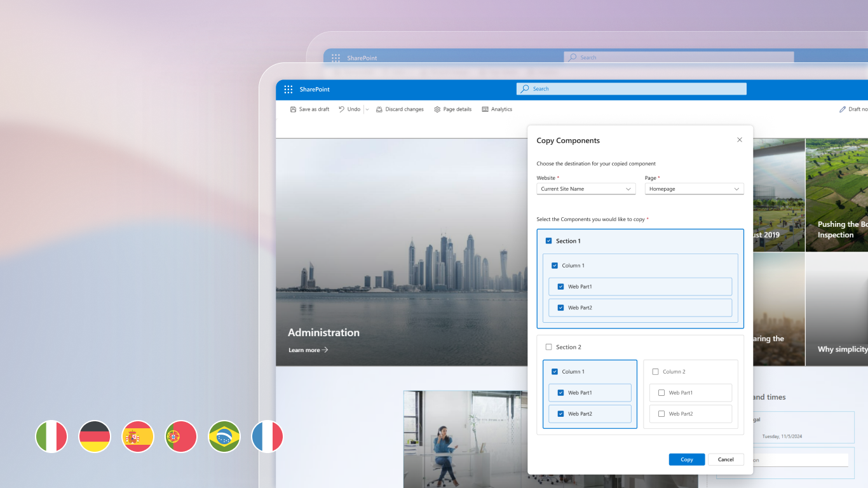This screenshot has width=868, height=488.
Task: Select the Portuguese flag icon
Action: (x=181, y=437)
